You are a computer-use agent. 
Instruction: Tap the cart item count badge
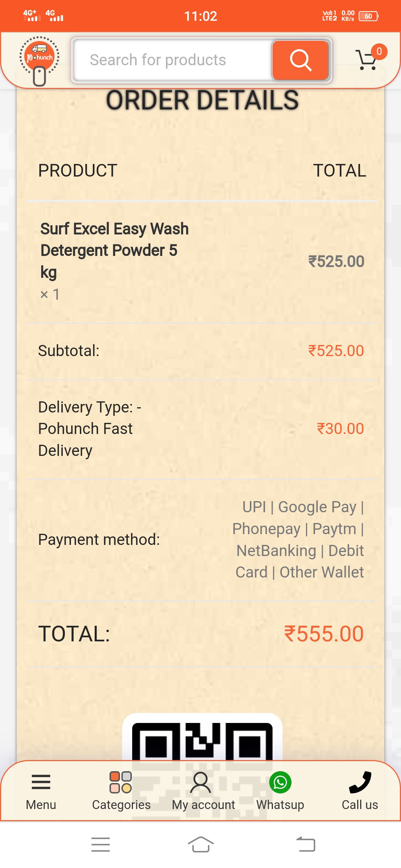(379, 52)
